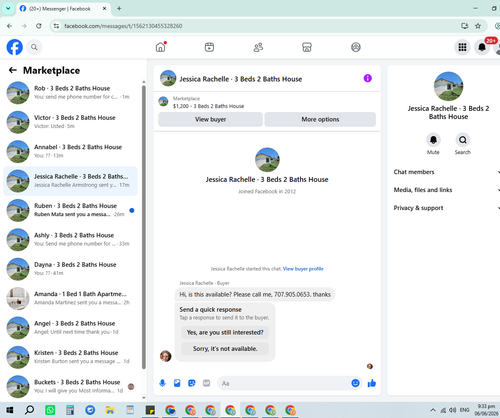Open the volume speaker tray icon
Viewport: 500px width, 418px height.
click(x=453, y=410)
